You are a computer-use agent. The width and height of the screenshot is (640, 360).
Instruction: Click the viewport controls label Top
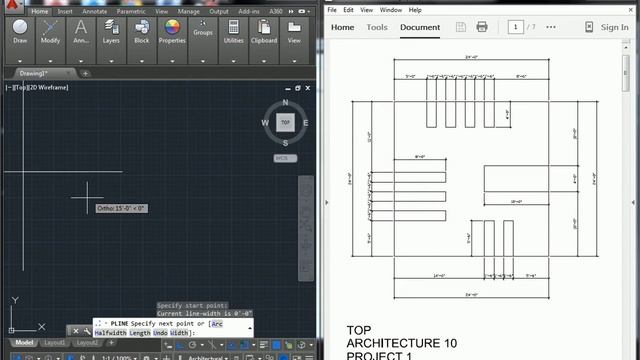20,87
